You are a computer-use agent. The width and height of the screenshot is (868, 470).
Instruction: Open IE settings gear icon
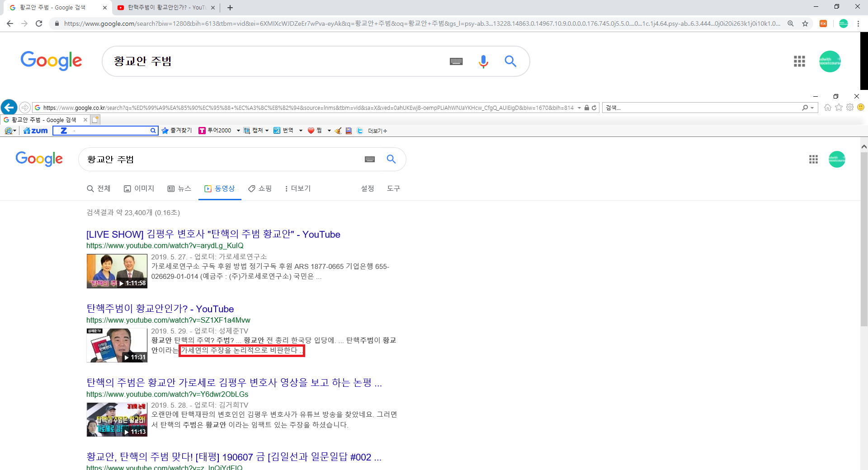pyautogui.click(x=850, y=108)
